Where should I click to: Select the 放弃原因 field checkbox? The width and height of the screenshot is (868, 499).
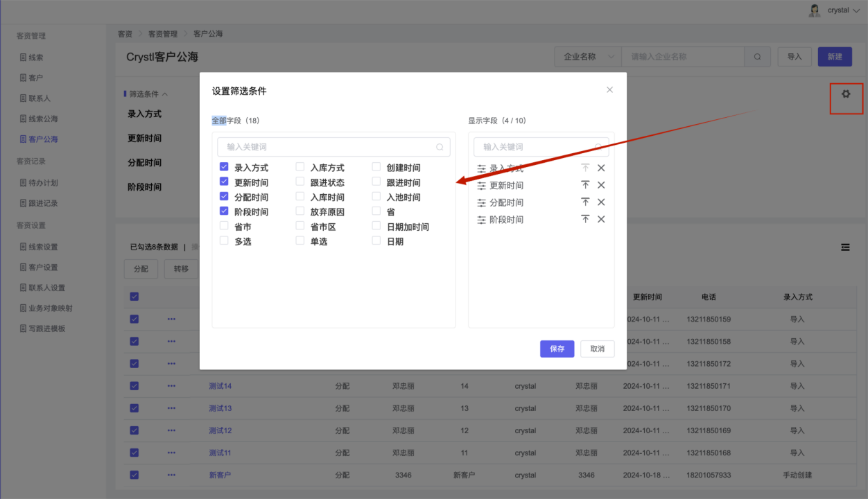pos(300,211)
